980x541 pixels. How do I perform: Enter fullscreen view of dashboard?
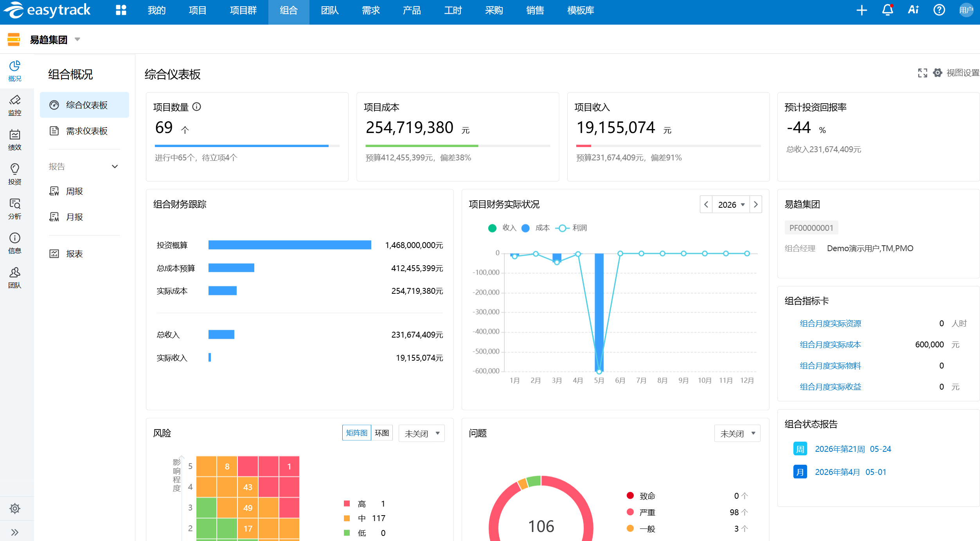(922, 73)
